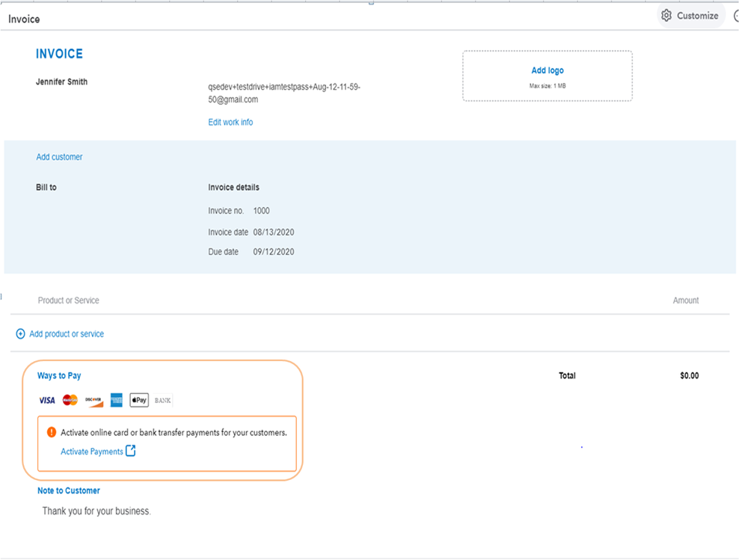
Task: Click the Apple Pay icon
Action: coord(139,400)
